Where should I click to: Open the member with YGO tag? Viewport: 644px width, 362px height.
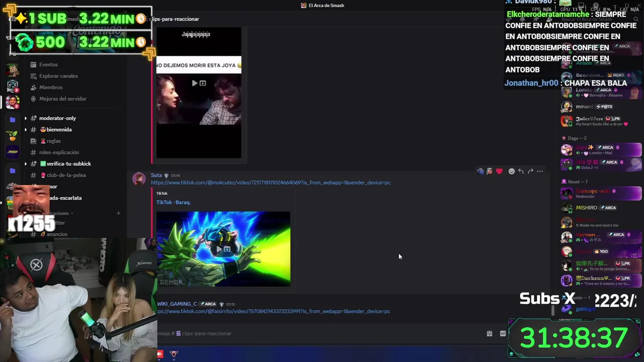[x=601, y=251]
